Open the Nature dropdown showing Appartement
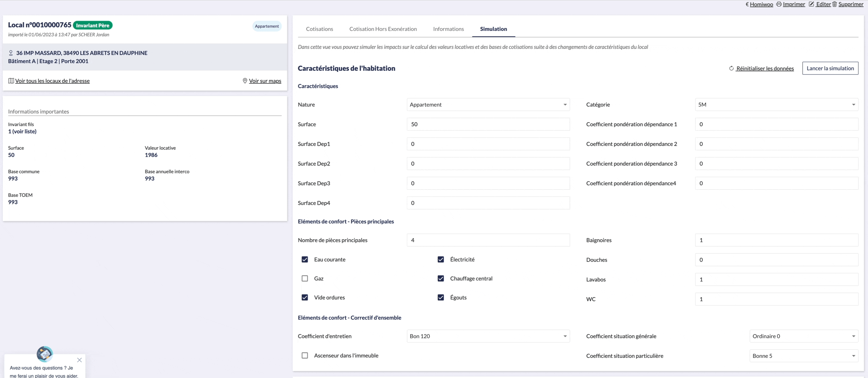Viewport: 868px width, 378px height. pos(488,105)
